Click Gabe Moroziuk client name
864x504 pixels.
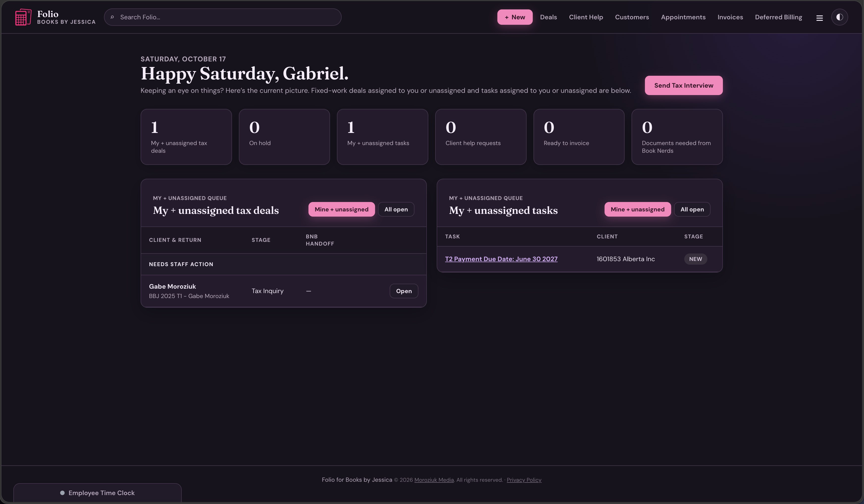coord(173,286)
